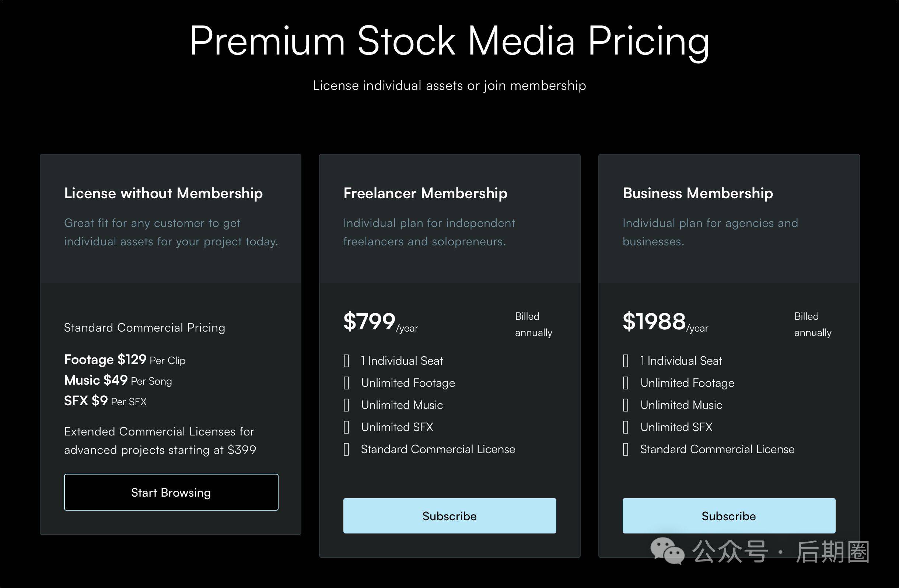This screenshot has height=588, width=899.
Task: Click the $1988 per year price
Action: 665,322
